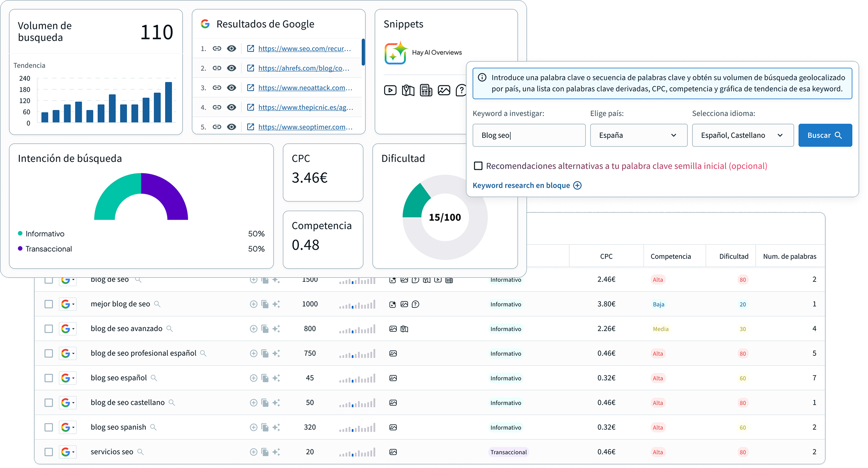Click chain link icon for ahrefs.com result

(x=217, y=68)
